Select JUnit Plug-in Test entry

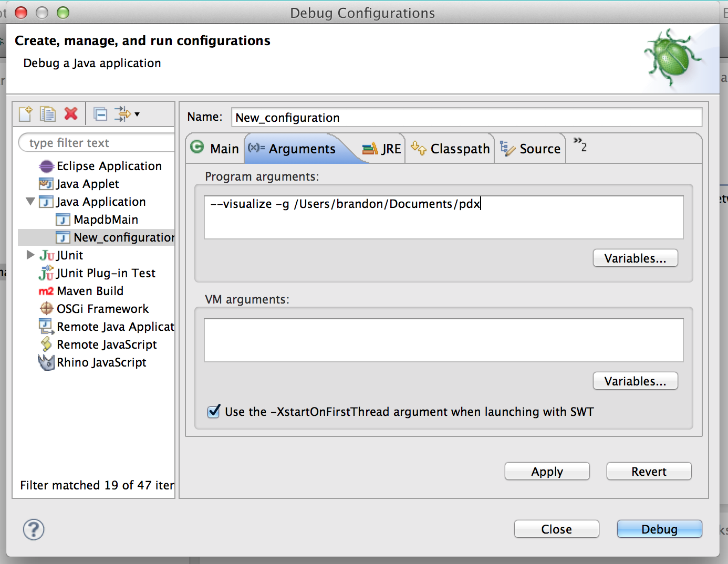tap(106, 273)
